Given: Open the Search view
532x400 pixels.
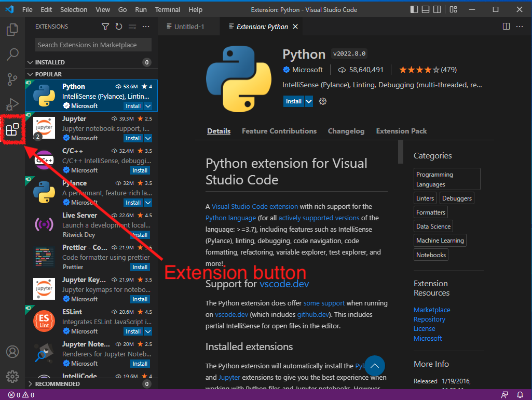Looking at the screenshot, I should pos(12,54).
